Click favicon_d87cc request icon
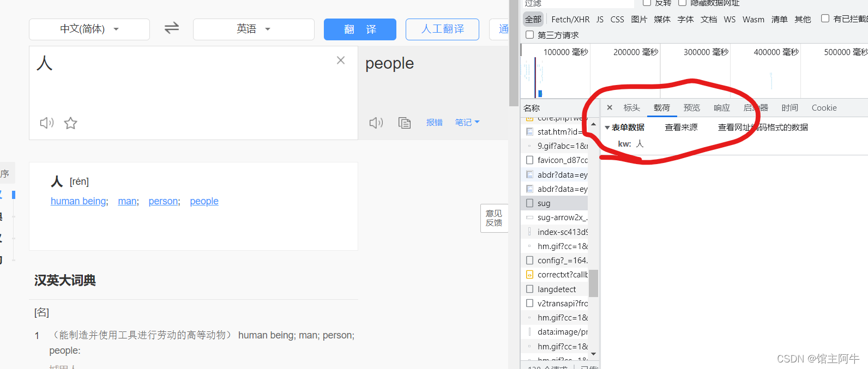This screenshot has height=369, width=868. pos(529,160)
